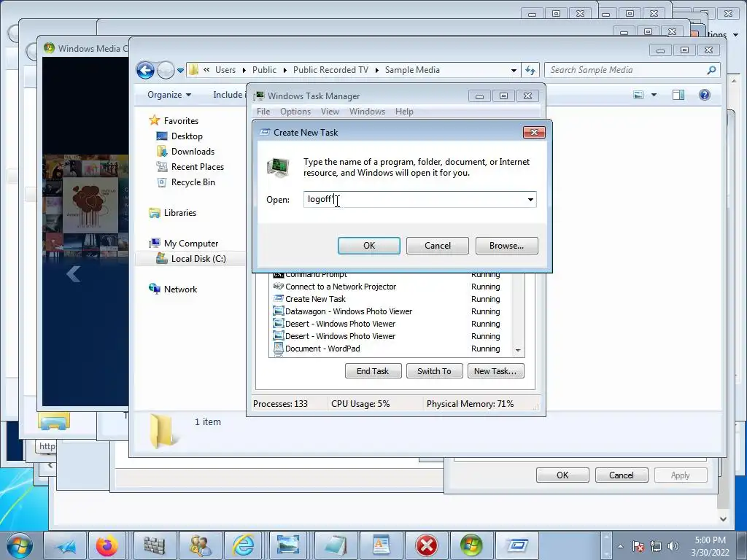The height and width of the screenshot is (560, 747).
Task: Click red X error taskbar icon
Action: tap(426, 545)
